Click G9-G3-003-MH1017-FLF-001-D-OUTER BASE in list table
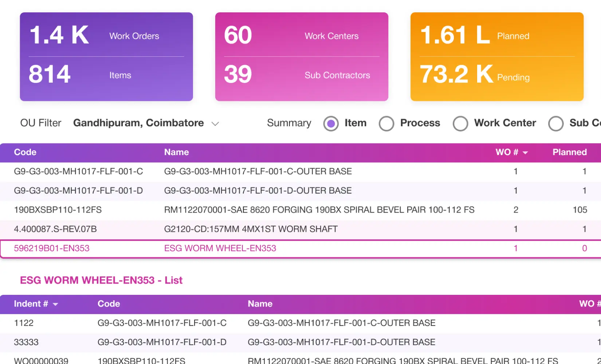601x364 pixels. [x=342, y=342]
